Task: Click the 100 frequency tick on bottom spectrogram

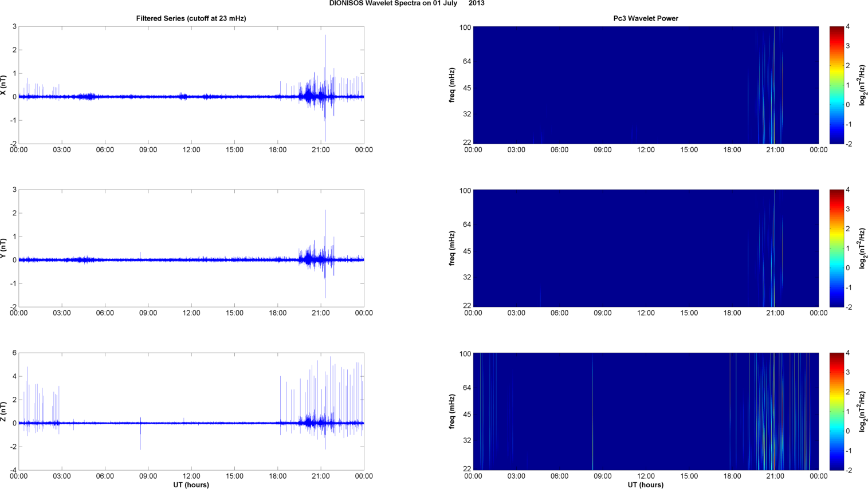Action: (465, 354)
